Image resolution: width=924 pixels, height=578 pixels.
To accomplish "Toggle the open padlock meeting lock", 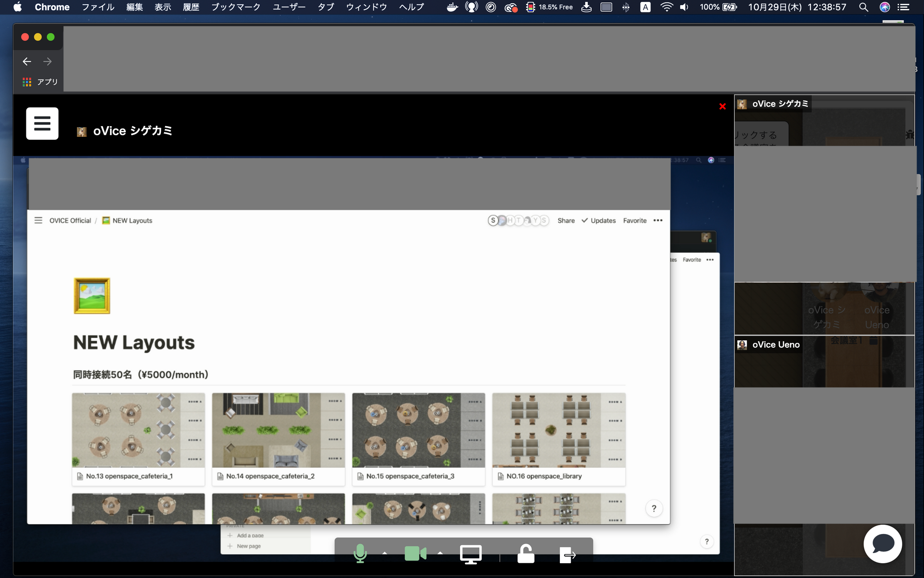I will (x=526, y=553).
